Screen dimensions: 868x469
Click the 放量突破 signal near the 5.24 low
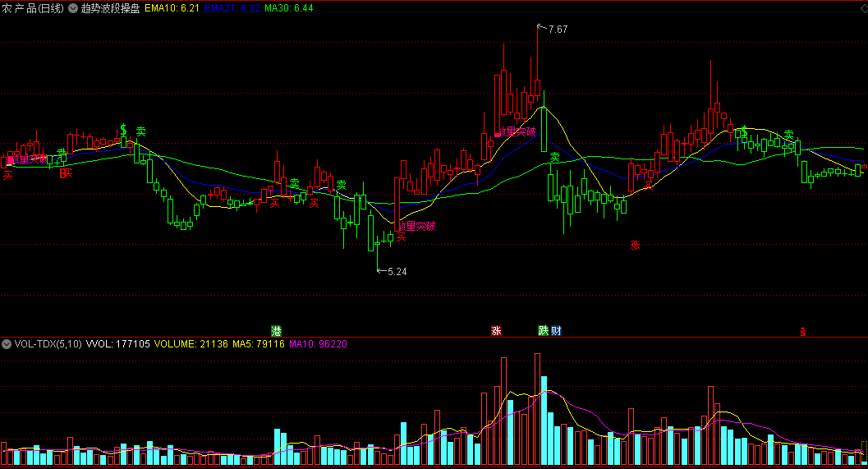[x=417, y=226]
